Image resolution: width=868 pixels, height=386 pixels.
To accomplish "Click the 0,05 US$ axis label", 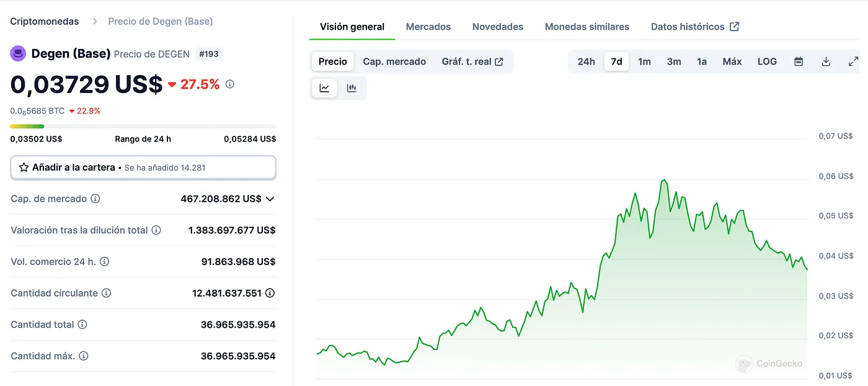I will click(x=836, y=215).
